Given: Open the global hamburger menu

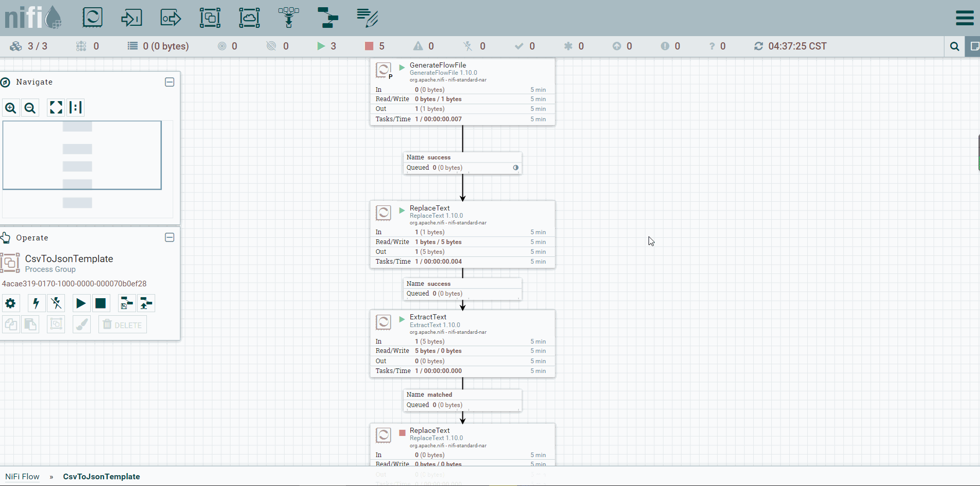Looking at the screenshot, I should click(x=965, y=18).
